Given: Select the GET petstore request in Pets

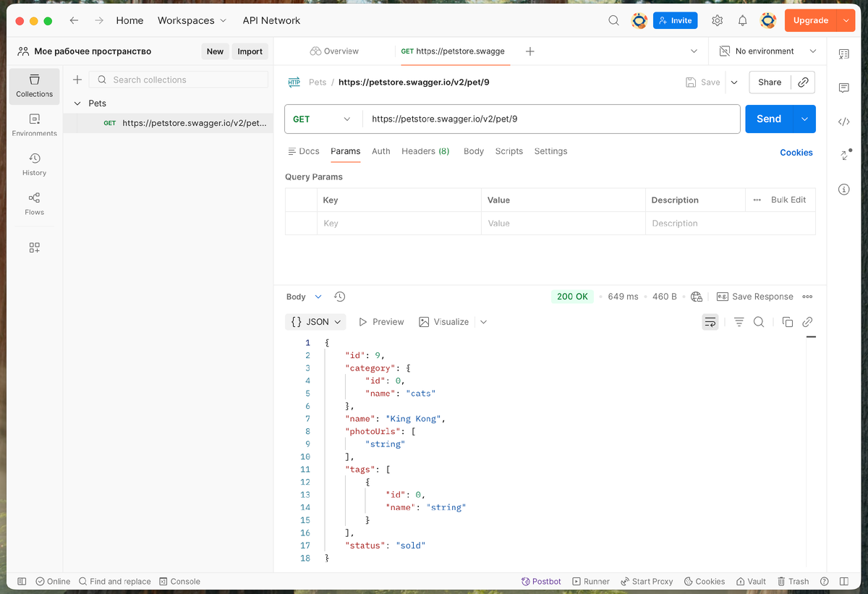Looking at the screenshot, I should point(168,123).
